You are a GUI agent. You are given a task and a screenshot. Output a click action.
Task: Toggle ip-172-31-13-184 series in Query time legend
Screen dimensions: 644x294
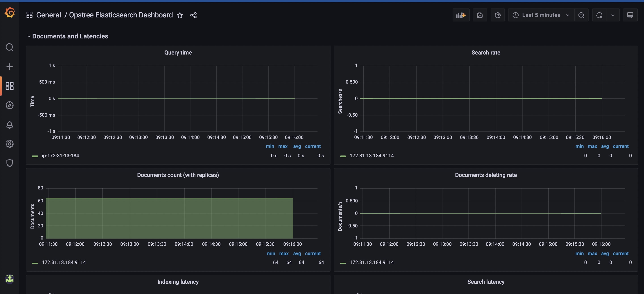pyautogui.click(x=60, y=156)
